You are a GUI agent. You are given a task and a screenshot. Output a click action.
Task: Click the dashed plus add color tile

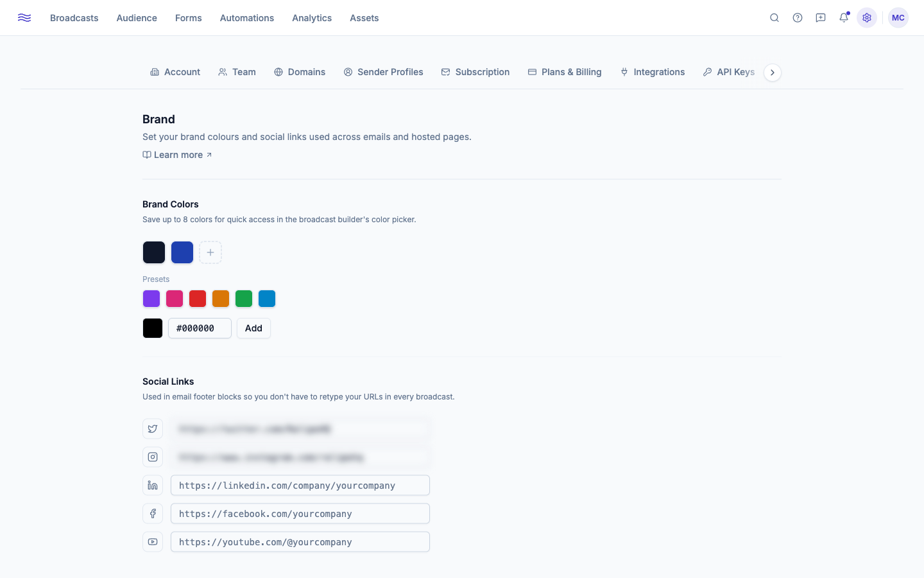pyautogui.click(x=210, y=252)
